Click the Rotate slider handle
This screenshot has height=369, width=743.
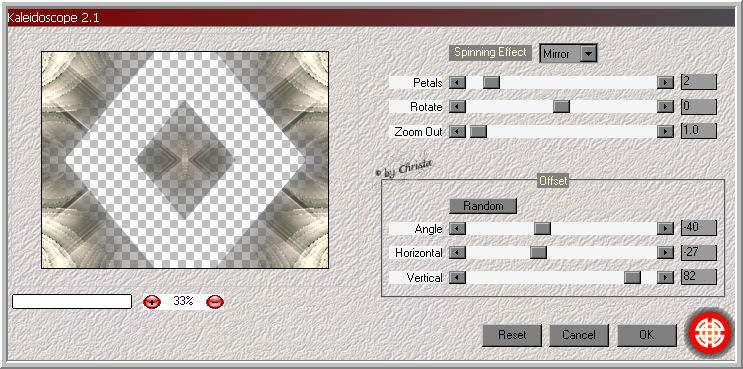[562, 107]
